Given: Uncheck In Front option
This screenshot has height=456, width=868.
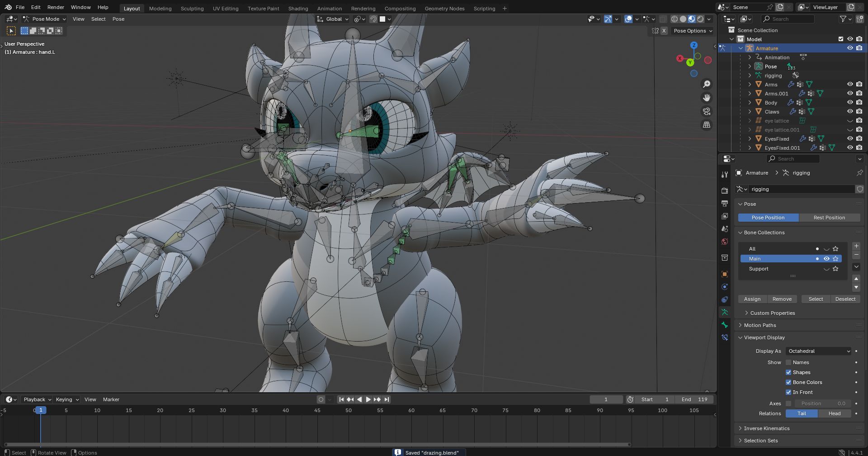Looking at the screenshot, I should click(x=788, y=392).
